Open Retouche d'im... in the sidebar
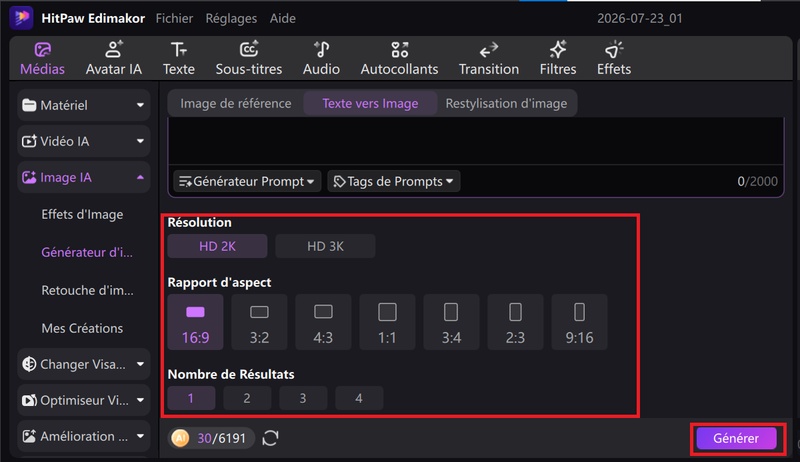 tap(87, 290)
